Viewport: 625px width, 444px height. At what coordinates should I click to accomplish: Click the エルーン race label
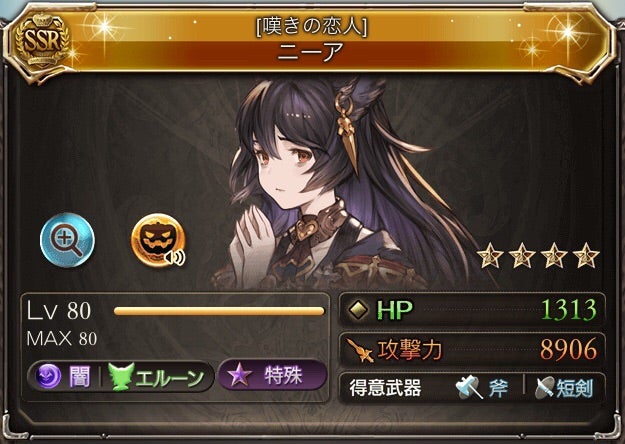pos(169,377)
